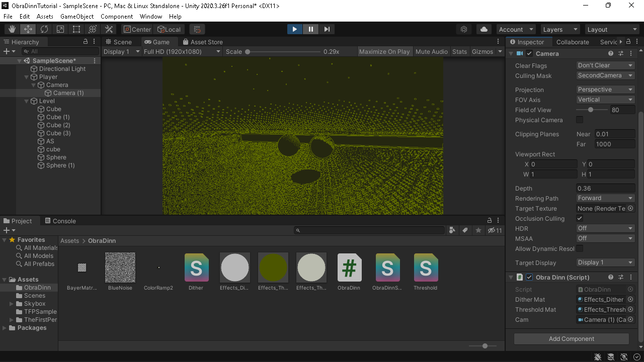
Task: Open FOV Axis dropdown
Action: [605, 100]
